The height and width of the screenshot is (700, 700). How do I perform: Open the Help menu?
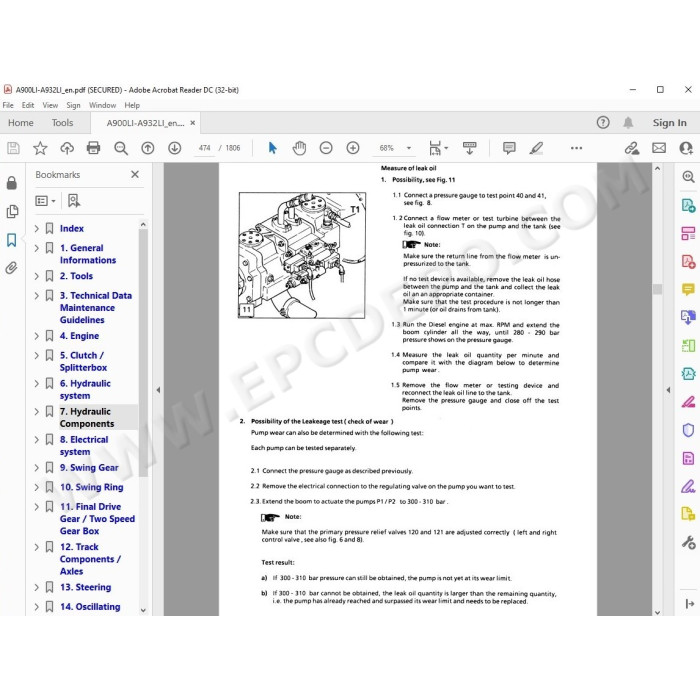tap(132, 105)
